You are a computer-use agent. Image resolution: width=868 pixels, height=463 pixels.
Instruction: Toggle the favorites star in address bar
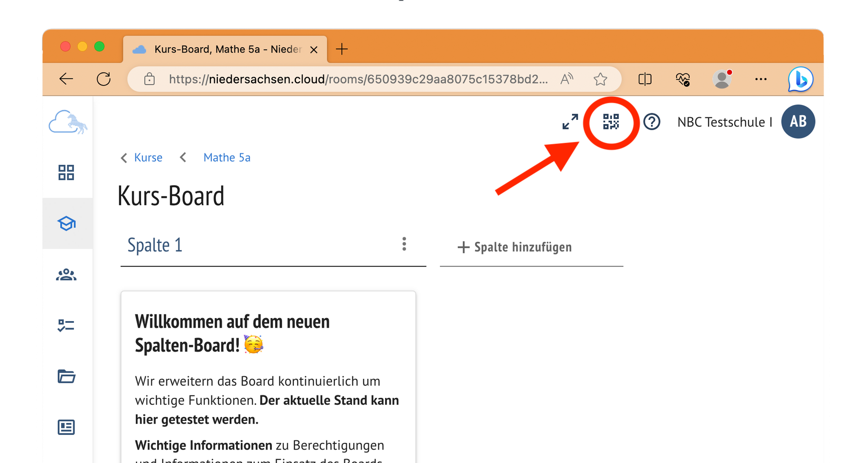(600, 79)
